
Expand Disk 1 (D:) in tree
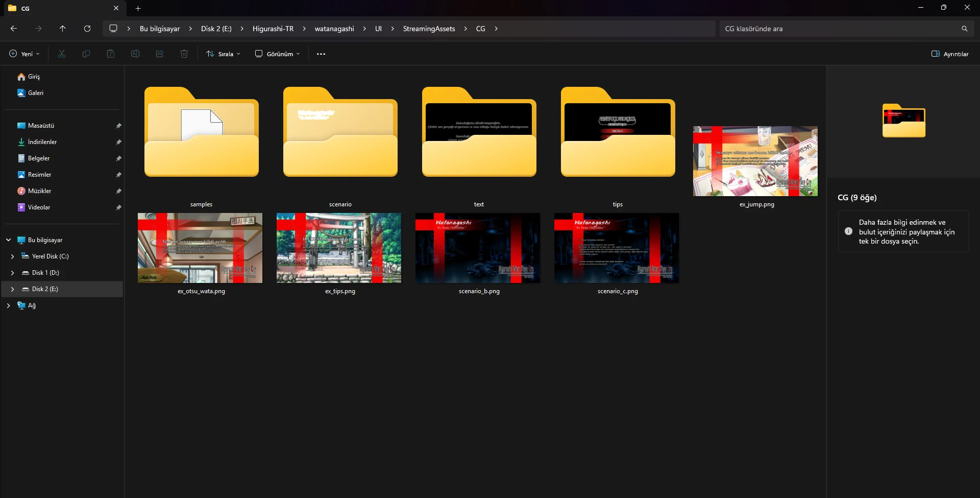pos(12,273)
